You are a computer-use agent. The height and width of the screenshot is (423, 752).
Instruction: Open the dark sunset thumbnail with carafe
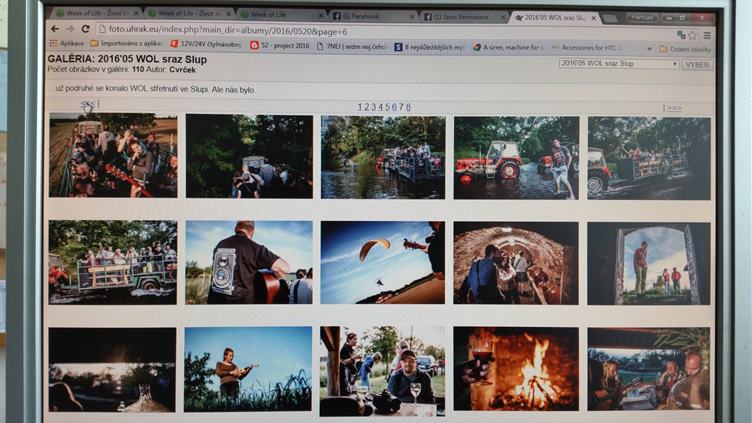click(112, 370)
